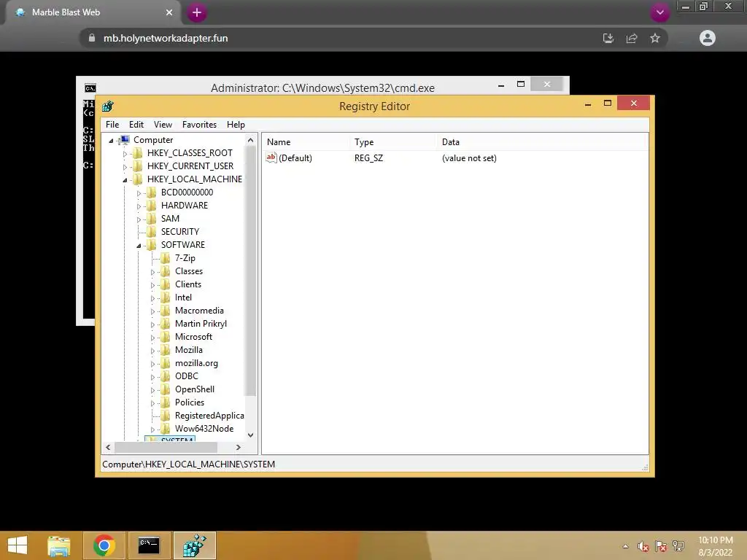747x560 pixels.
Task: Click the REG_SZ type cell
Action: pos(368,158)
